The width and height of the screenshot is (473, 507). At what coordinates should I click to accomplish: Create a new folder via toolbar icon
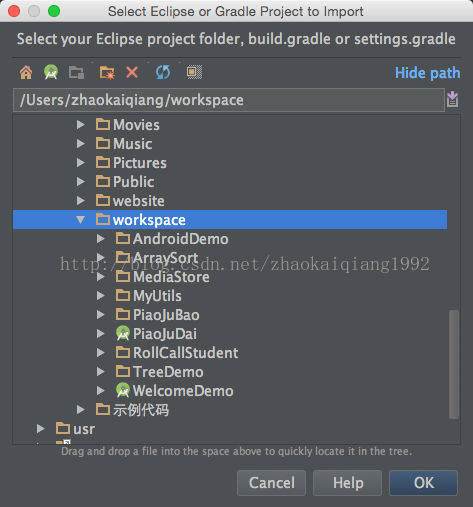pyautogui.click(x=107, y=72)
